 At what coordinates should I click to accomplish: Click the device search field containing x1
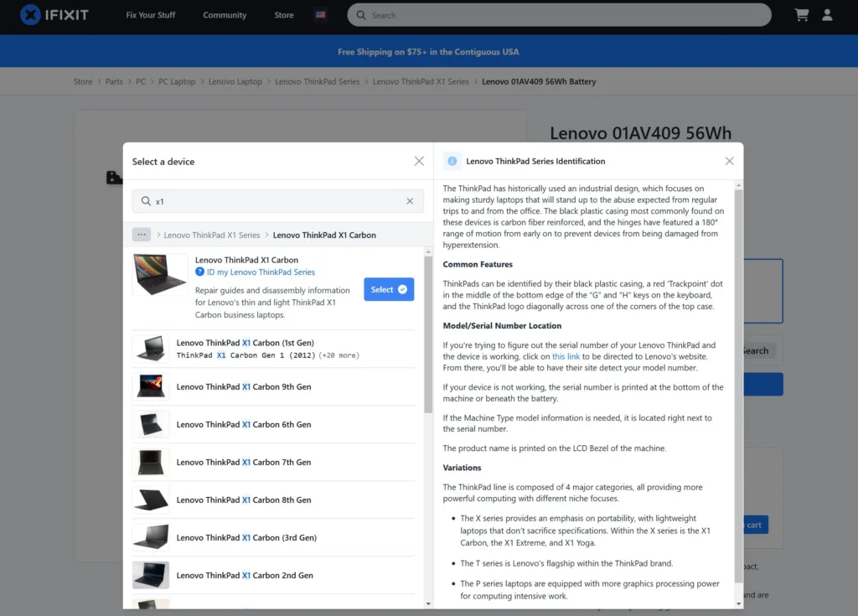(277, 201)
